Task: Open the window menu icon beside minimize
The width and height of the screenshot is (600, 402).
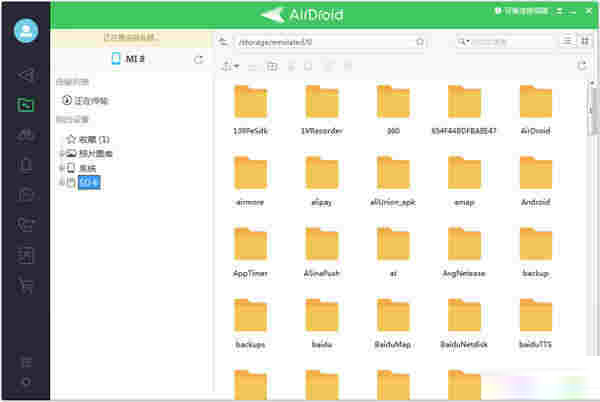Action: click(x=560, y=11)
